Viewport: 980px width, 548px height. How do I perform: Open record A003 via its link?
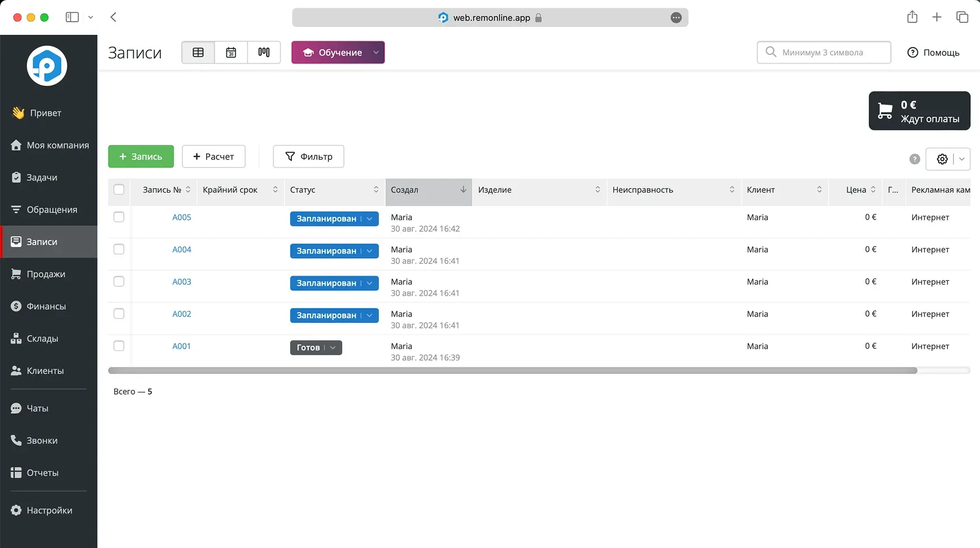[181, 281]
